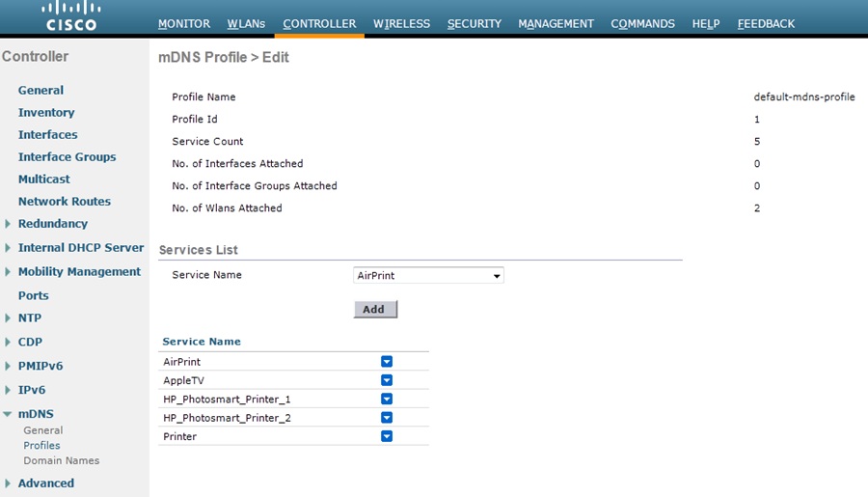Click the Wlans Attached value 2
This screenshot has width=868, height=497.
click(757, 208)
